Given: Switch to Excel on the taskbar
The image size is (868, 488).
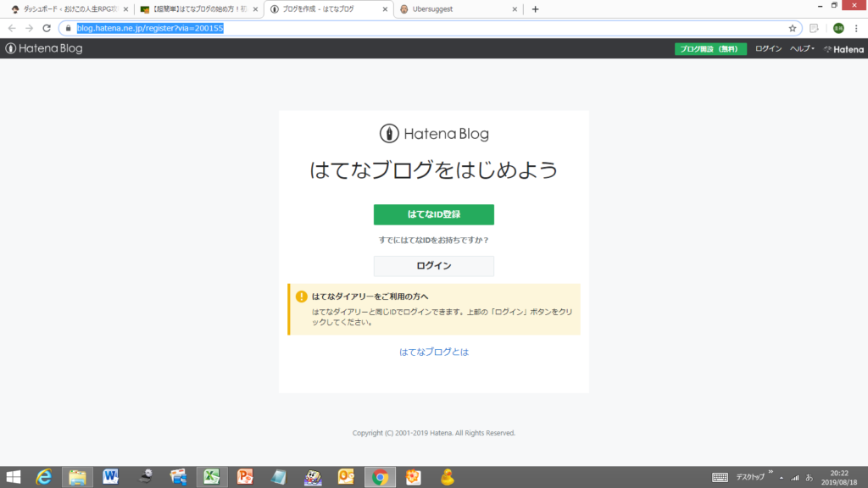Looking at the screenshot, I should click(211, 477).
